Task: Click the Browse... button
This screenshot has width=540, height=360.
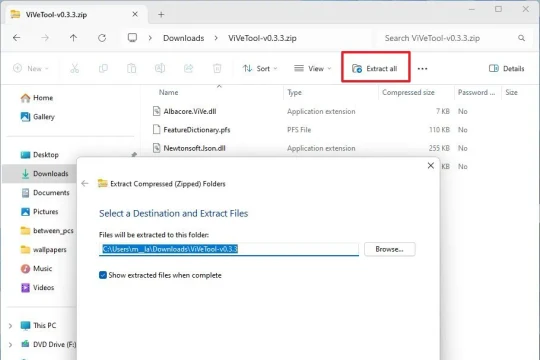Action: (390, 249)
